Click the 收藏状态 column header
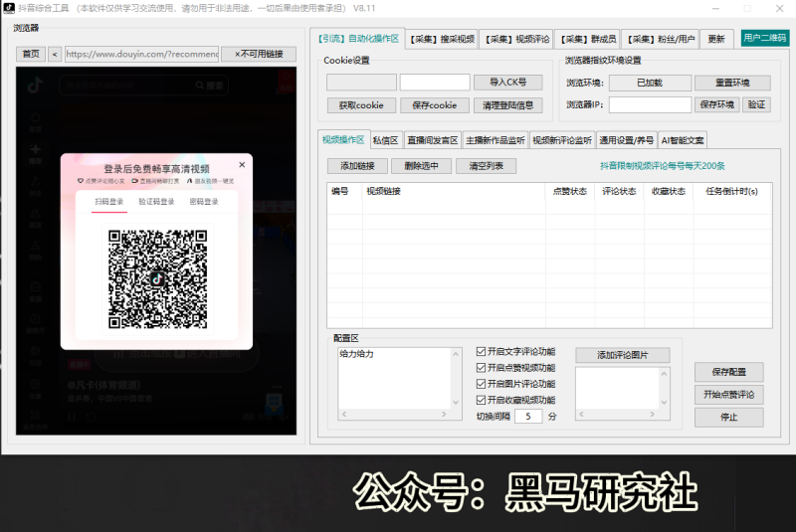Viewport: 796px width, 532px height. click(x=668, y=191)
